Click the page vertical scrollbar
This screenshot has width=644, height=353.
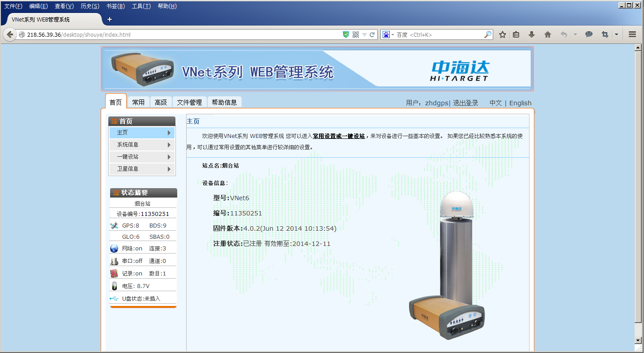tap(638, 187)
